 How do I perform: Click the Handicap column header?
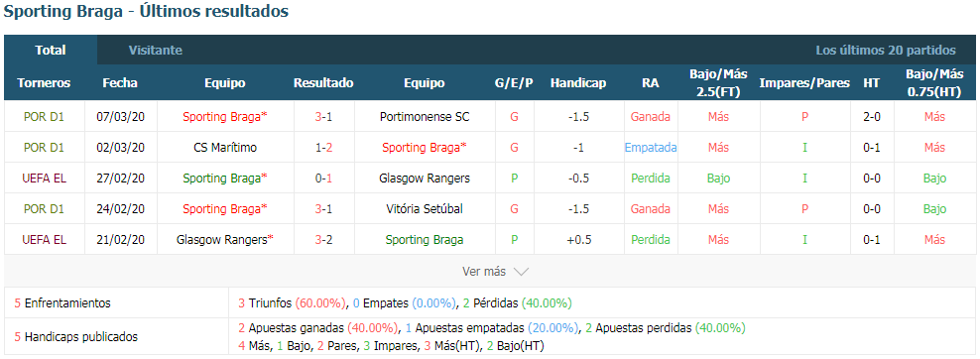point(578,83)
